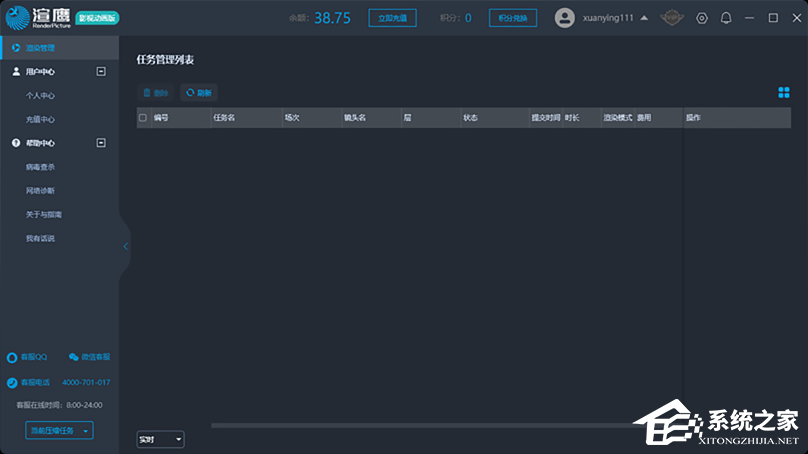Collapse the 帮助中心 section

click(101, 143)
